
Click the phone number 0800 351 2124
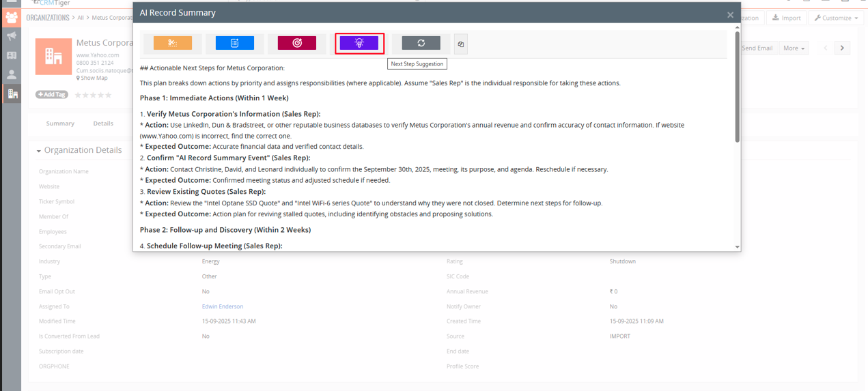[95, 63]
